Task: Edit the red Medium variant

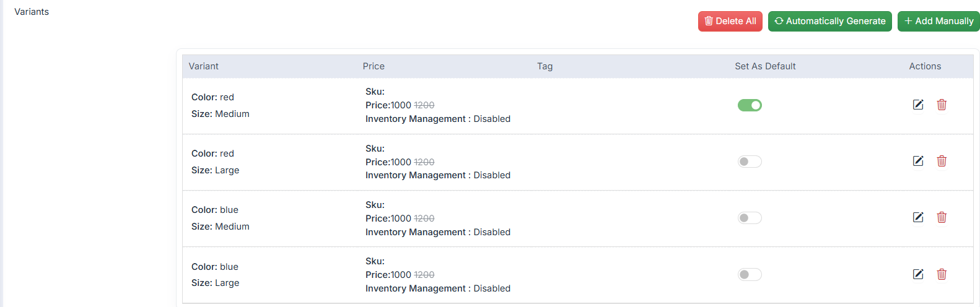Action: pyautogui.click(x=918, y=105)
